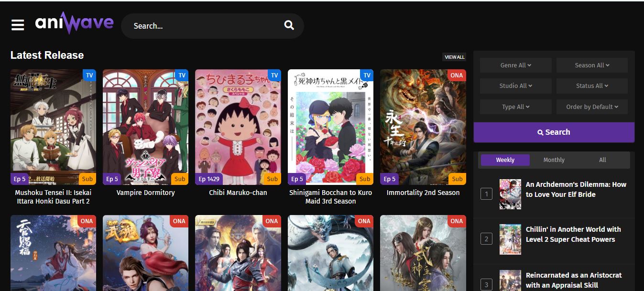Click Ep 5 badge on Immortality poster
This screenshot has width=644, height=291.
pyautogui.click(x=389, y=179)
